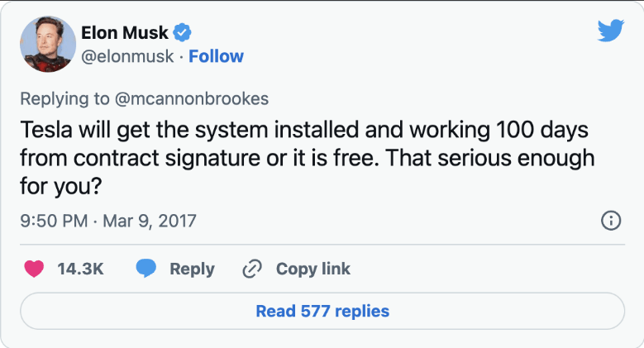Open Read 577 replies button
Viewport: 644px width, 348px height.
pyautogui.click(x=322, y=311)
